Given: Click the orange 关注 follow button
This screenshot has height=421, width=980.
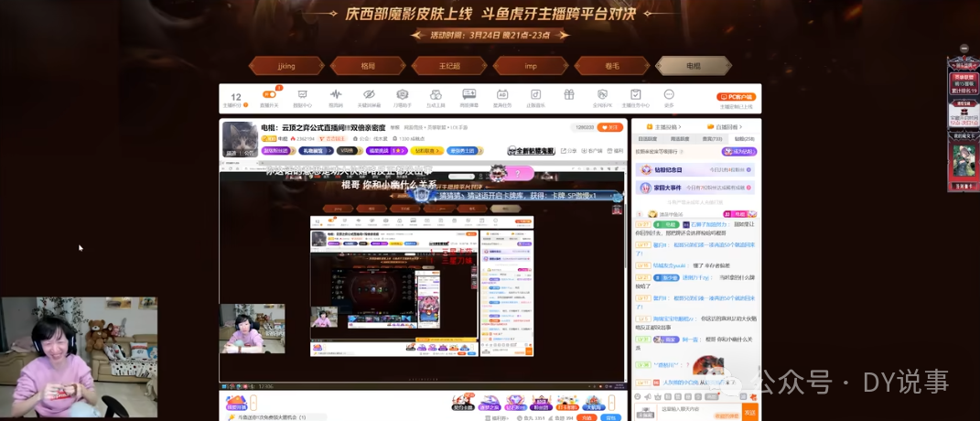Looking at the screenshot, I should tap(610, 127).
